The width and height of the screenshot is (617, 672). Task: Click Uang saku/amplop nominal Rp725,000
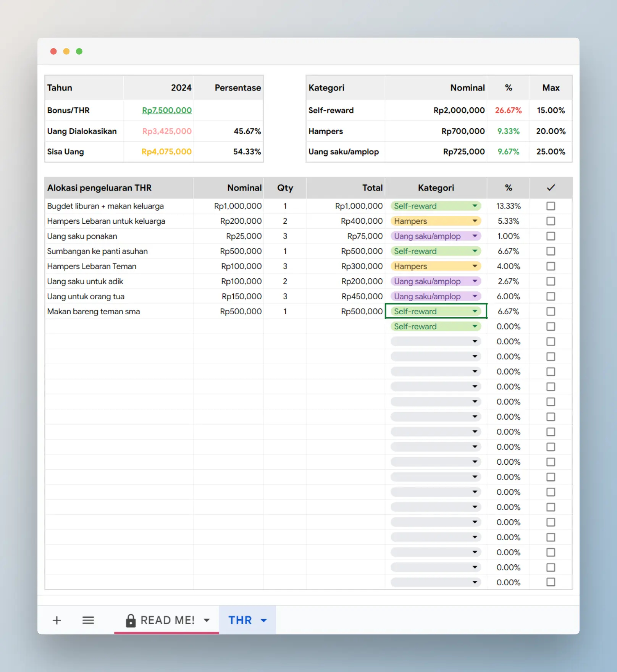436,152
